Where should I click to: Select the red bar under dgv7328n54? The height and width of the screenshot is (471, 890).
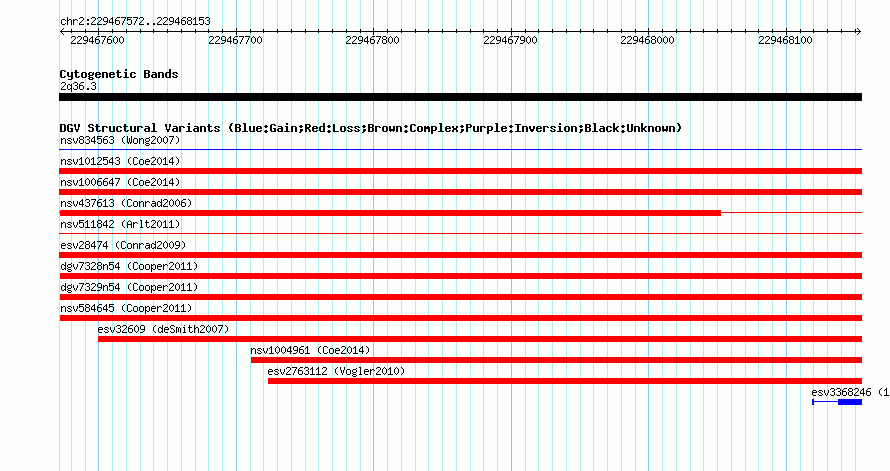(x=460, y=276)
